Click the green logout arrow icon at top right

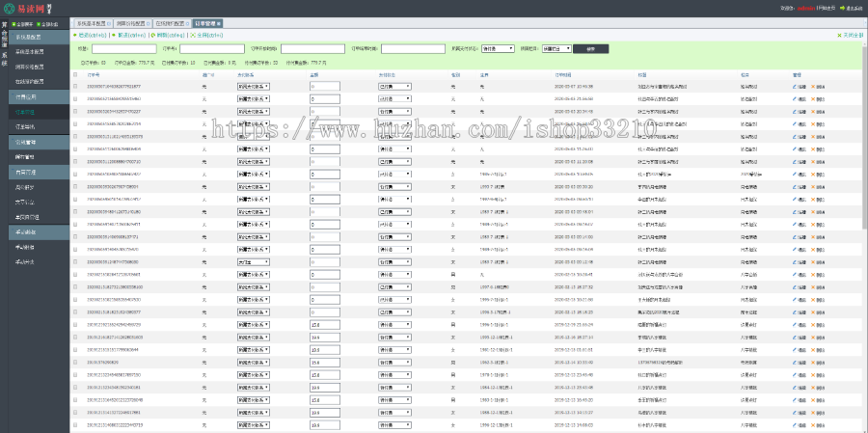[843, 8]
